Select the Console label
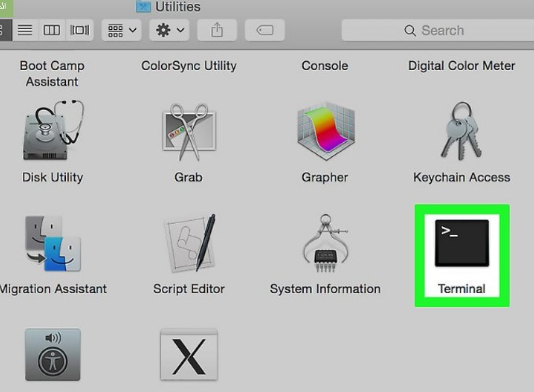The height and width of the screenshot is (392, 534). pyautogui.click(x=325, y=66)
